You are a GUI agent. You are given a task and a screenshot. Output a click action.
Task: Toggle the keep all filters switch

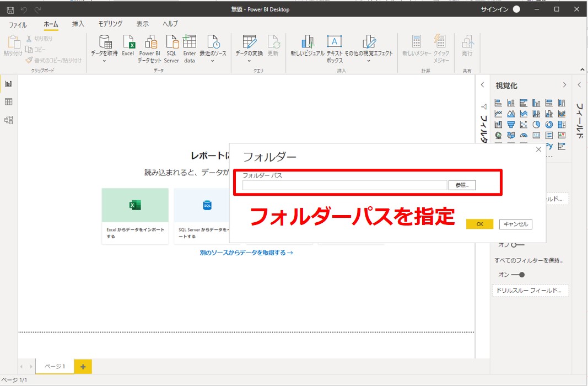[x=517, y=275]
